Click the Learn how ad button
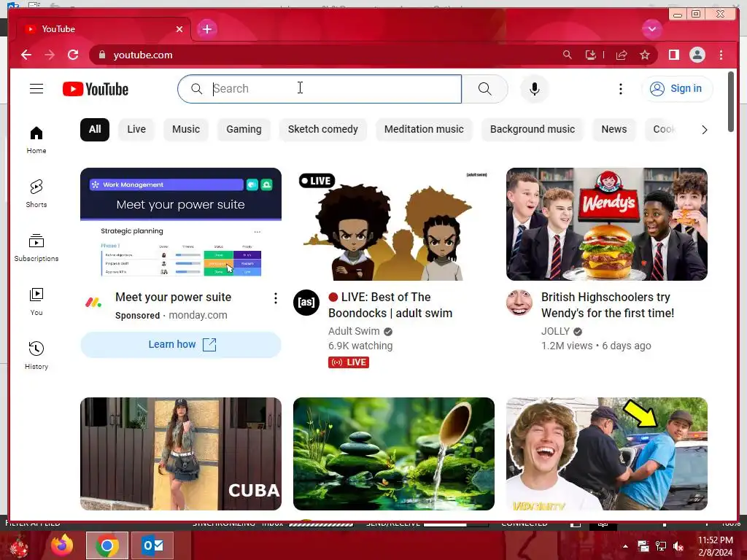The width and height of the screenshot is (747, 560). click(181, 345)
